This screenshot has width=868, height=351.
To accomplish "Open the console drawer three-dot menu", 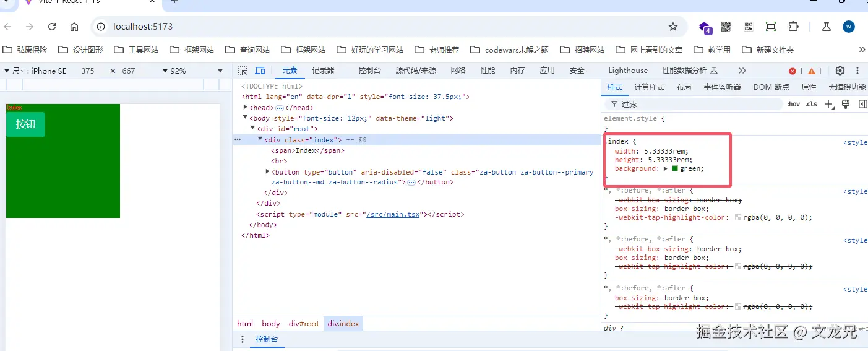I will 243,339.
